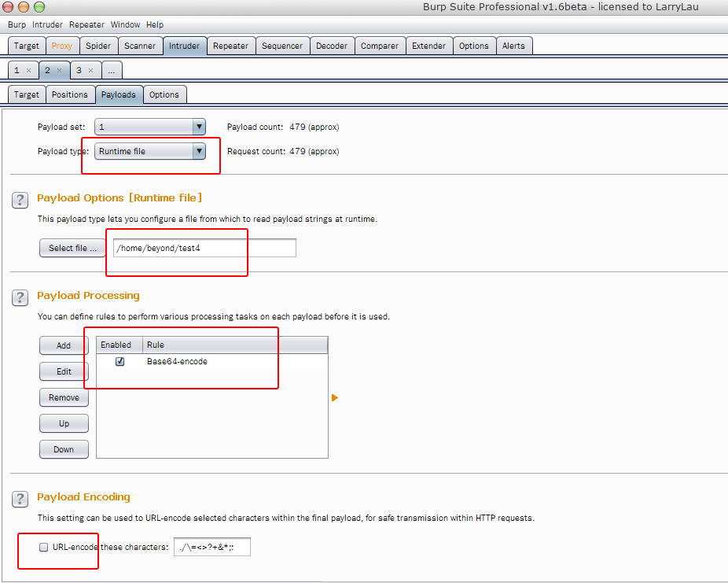Select Intruder attack tab 1

click(x=17, y=70)
